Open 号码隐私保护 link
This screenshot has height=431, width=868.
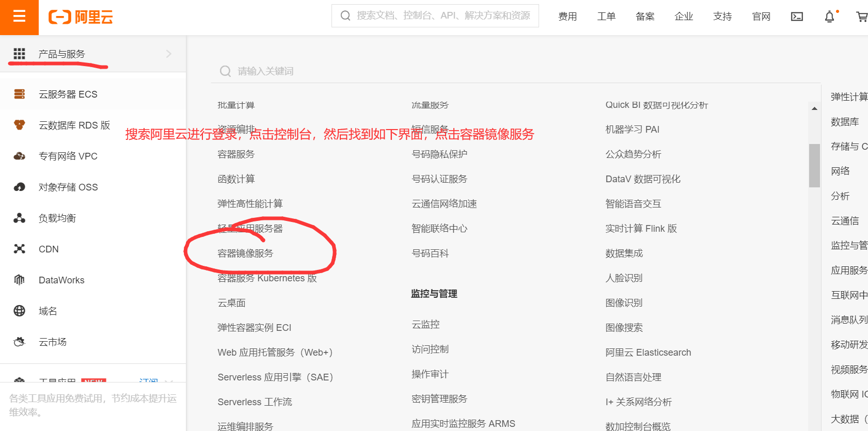[x=439, y=154]
